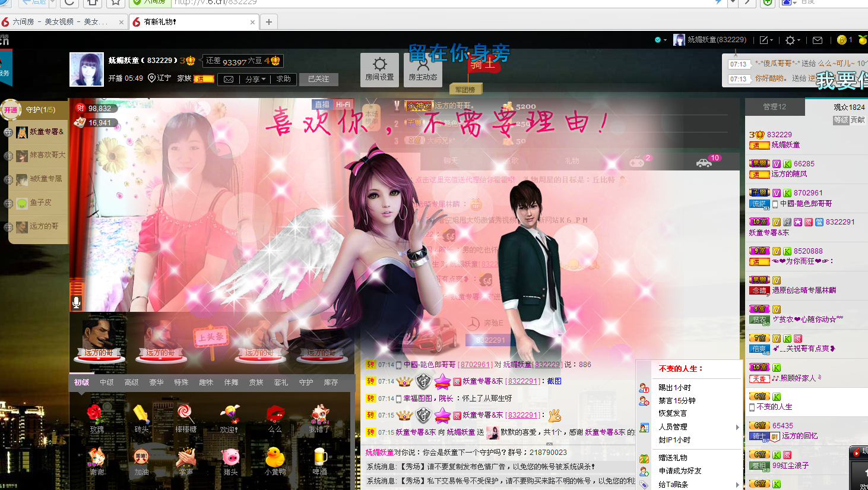Click user ID link [8702961] in chat
Screen dimensions: 868x490
475,365
